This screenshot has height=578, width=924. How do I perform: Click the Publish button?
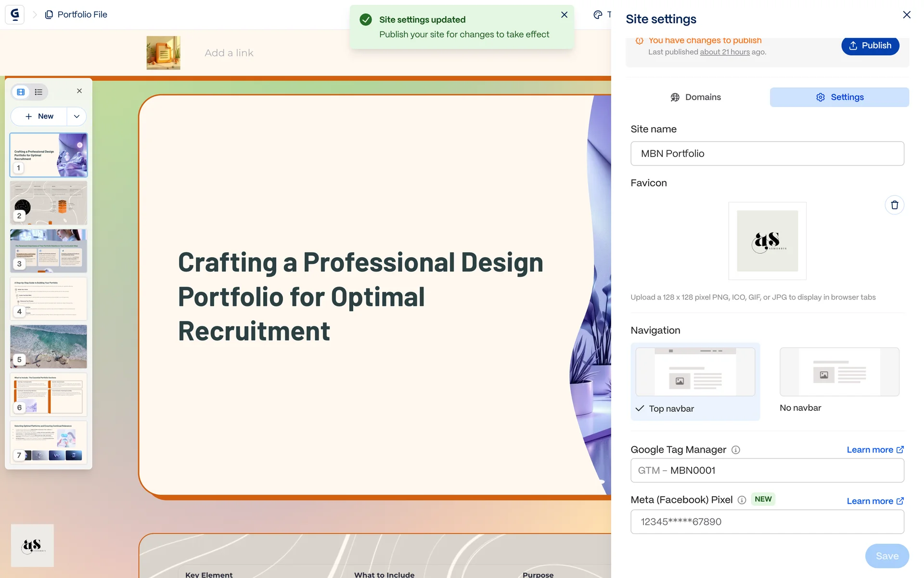pos(870,46)
